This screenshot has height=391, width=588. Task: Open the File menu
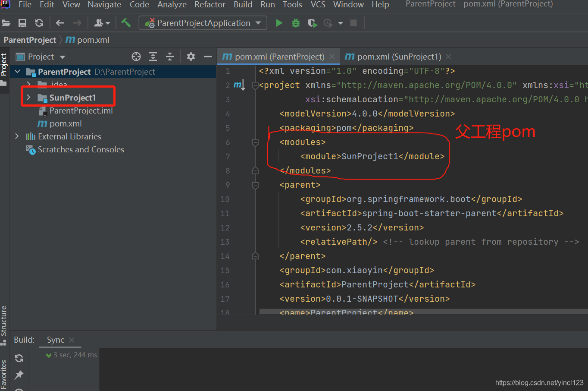25,5
